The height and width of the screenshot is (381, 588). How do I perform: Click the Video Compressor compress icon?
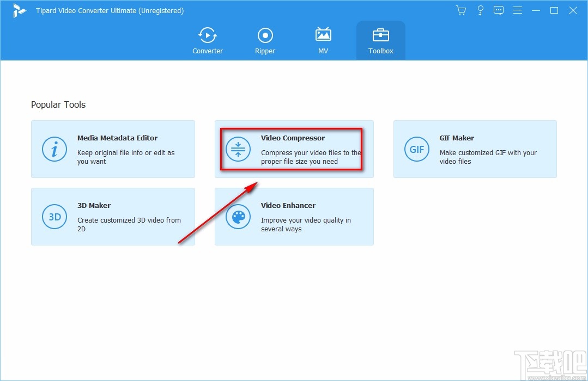[x=238, y=149]
